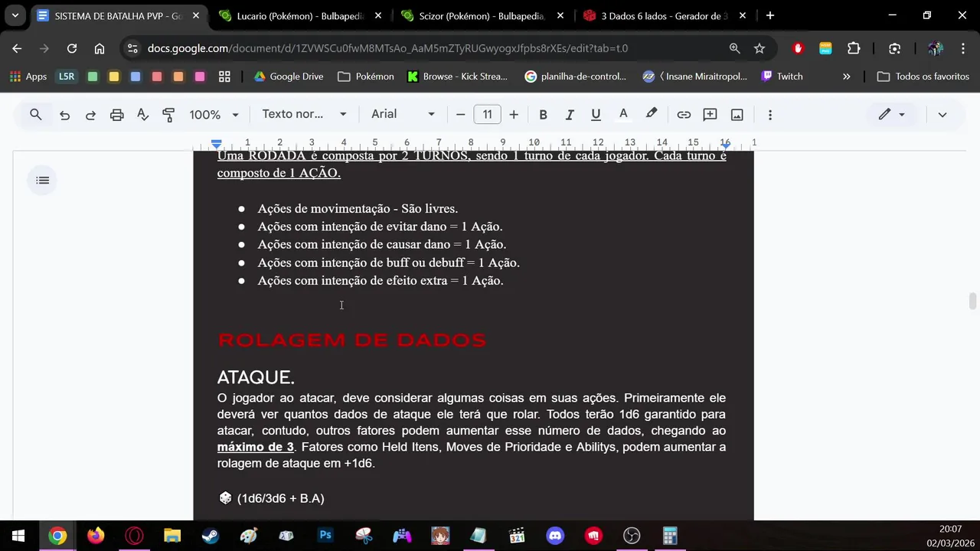The image size is (980, 551).
Task: Open the Google Drive bookmark
Action: point(289,77)
